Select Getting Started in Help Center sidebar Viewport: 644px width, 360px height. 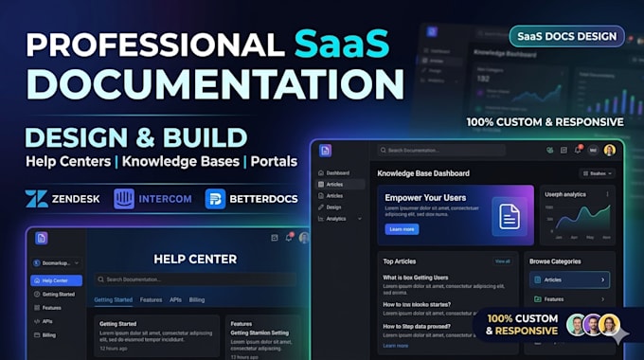pos(56,295)
